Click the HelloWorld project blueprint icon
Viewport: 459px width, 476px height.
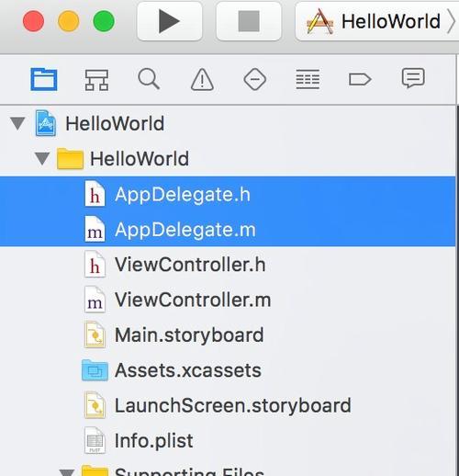point(46,123)
